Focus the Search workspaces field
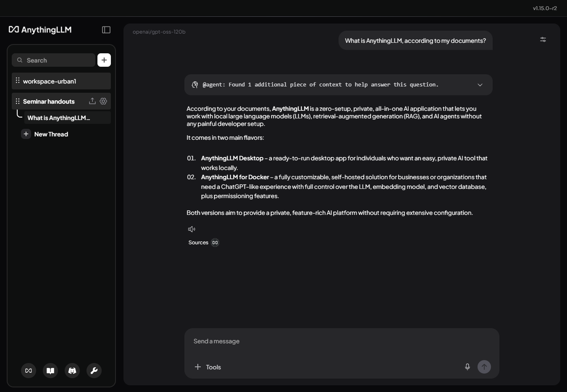Viewport: 567px width, 392px height. pos(53,60)
